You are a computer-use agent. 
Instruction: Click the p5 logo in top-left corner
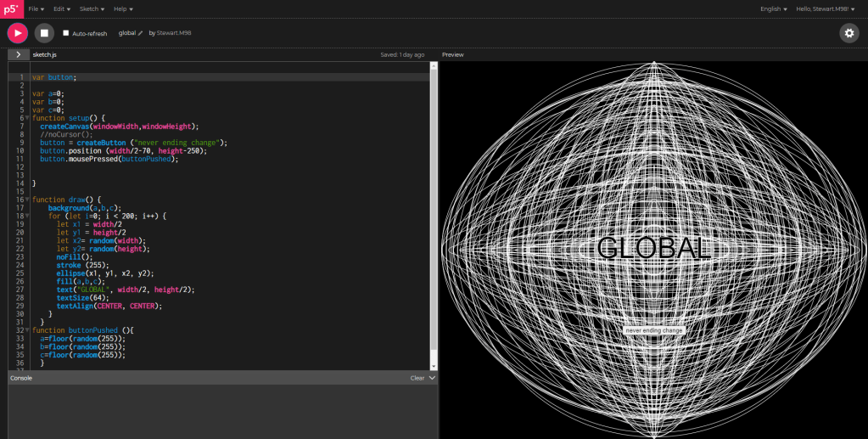pyautogui.click(x=11, y=8)
